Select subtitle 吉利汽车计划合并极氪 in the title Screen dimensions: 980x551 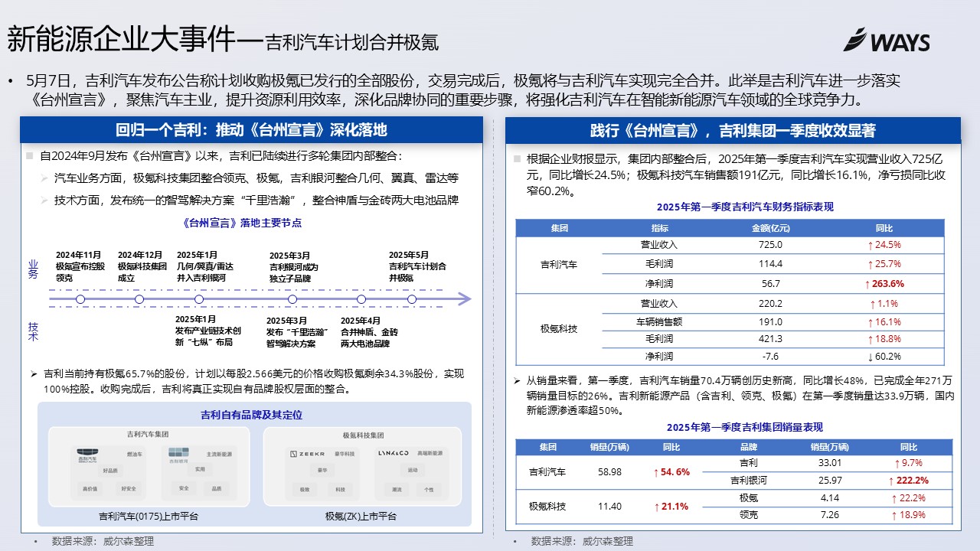[x=352, y=42]
